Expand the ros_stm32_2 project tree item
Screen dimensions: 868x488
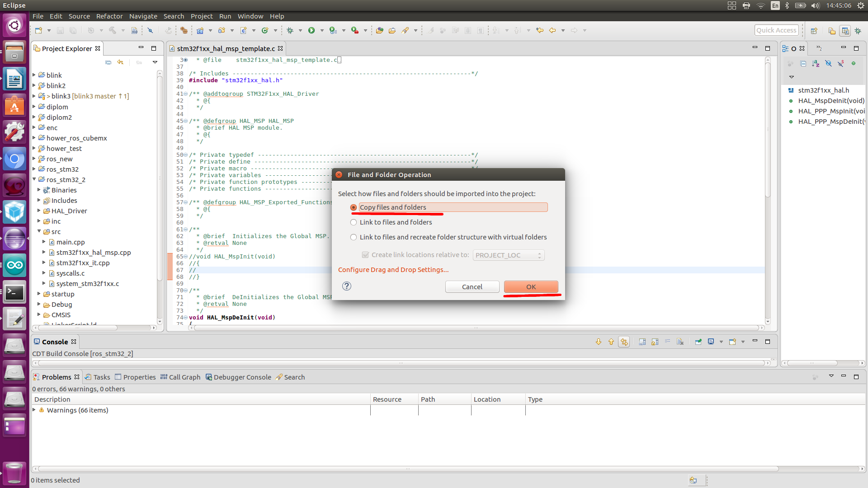tap(34, 179)
